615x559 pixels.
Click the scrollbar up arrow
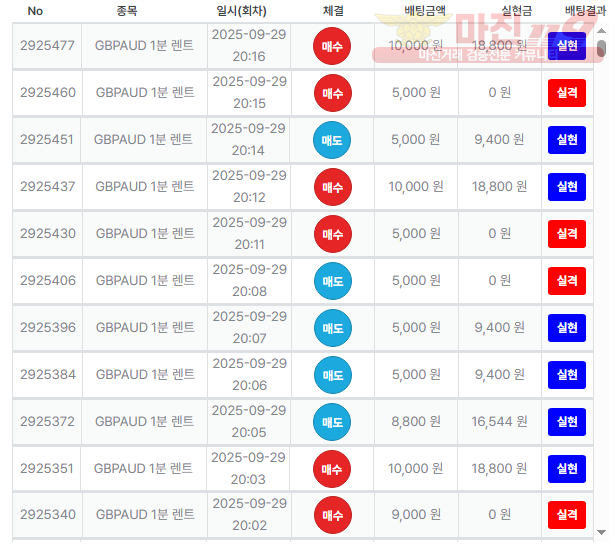(x=601, y=31)
